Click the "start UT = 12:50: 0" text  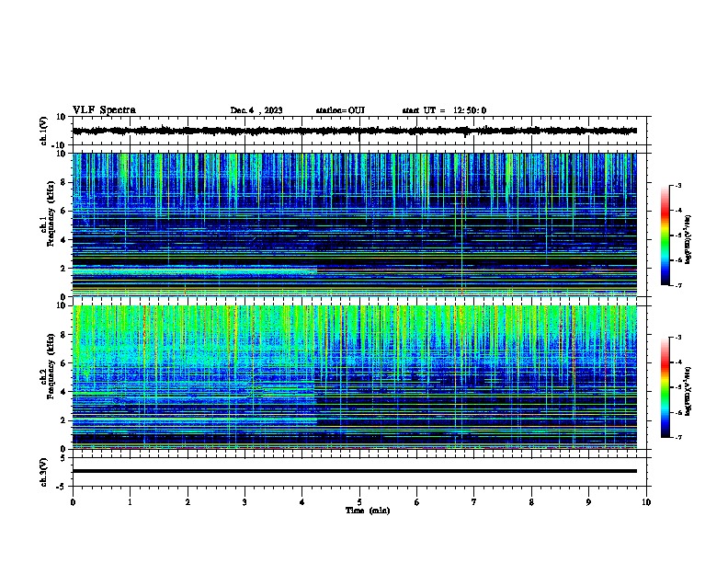click(444, 110)
